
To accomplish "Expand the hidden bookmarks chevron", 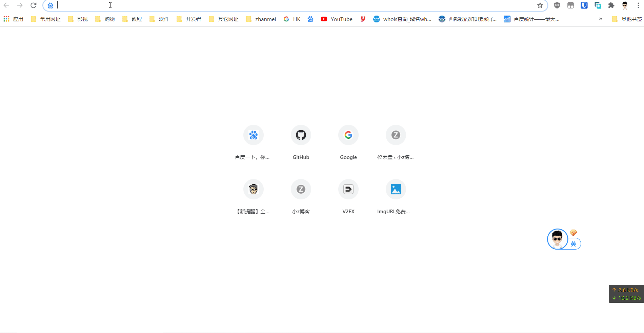I will (601, 19).
